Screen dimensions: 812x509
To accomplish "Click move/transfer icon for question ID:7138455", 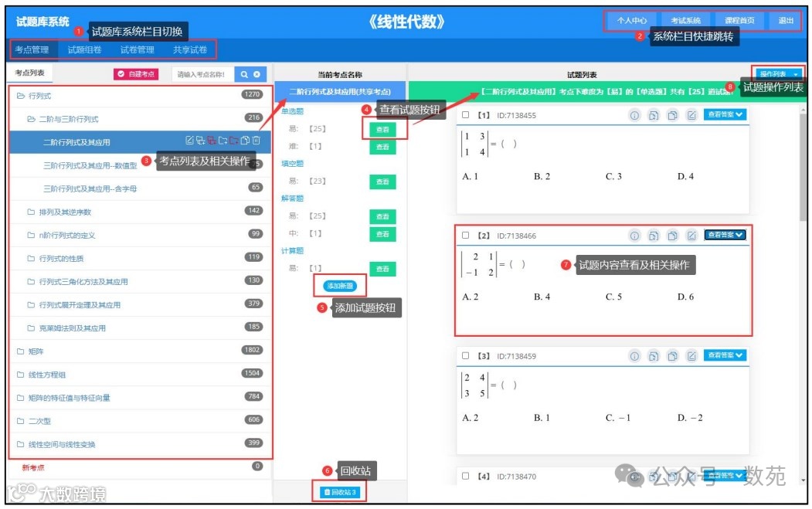I will click(654, 115).
